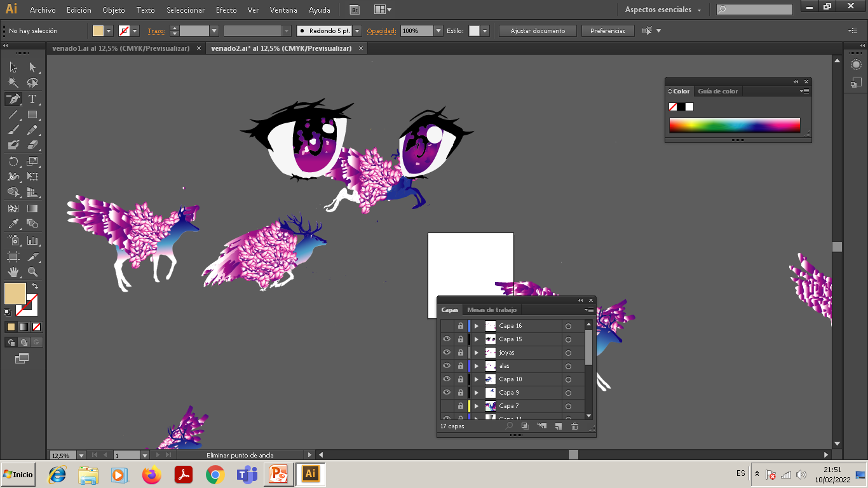Expand layer Capa 10 contents
This screenshot has height=488, width=868.
(477, 379)
